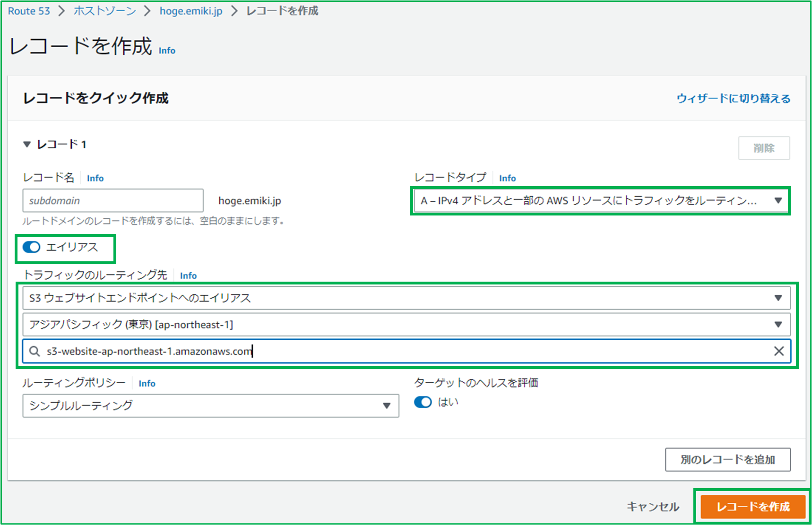Open the シンプルルーティング policy dropdown

coord(211,406)
